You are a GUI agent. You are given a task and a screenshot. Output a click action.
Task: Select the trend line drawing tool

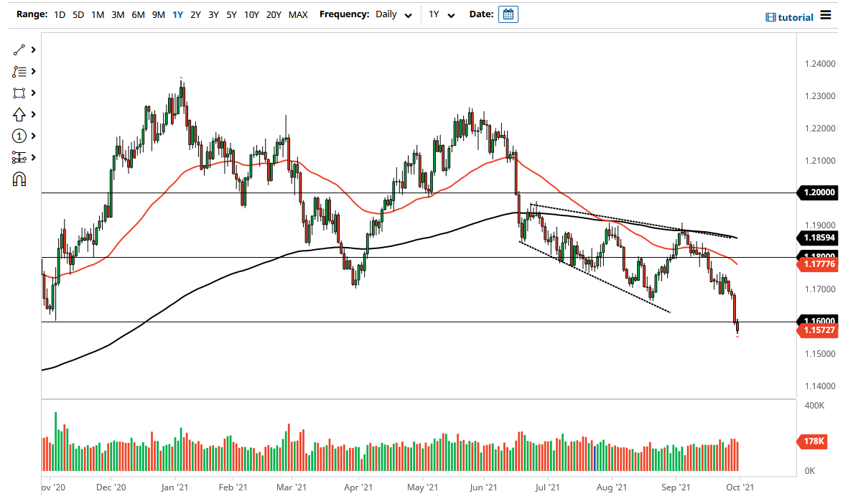pos(19,50)
